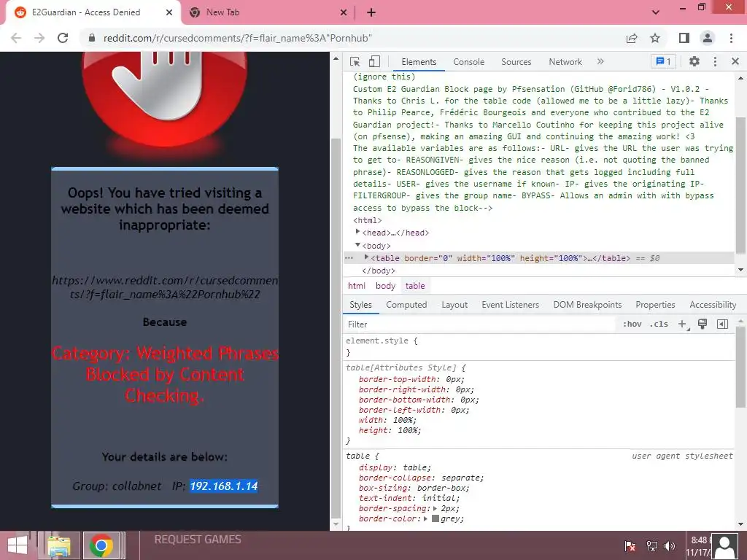Open the issues counter badge
The height and width of the screenshot is (560, 747).
(663, 61)
